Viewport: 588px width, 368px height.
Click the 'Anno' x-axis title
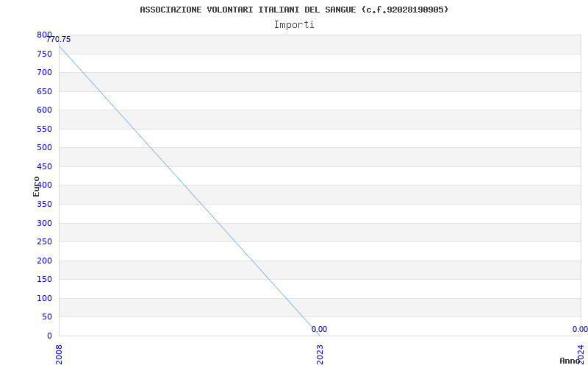pyautogui.click(x=570, y=361)
